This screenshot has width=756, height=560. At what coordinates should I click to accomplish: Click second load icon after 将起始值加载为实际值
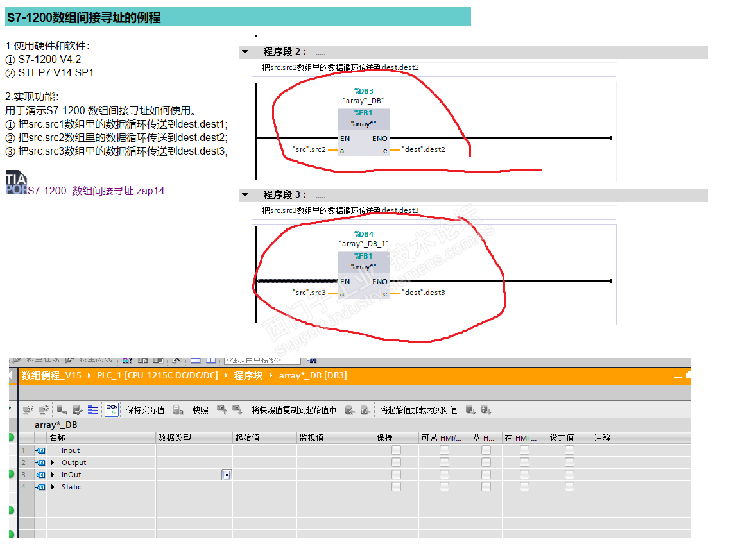(x=486, y=410)
